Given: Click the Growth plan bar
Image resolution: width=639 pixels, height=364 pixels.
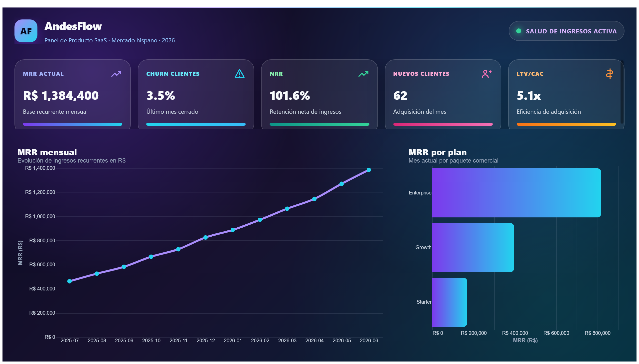Looking at the screenshot, I should click(473, 248).
